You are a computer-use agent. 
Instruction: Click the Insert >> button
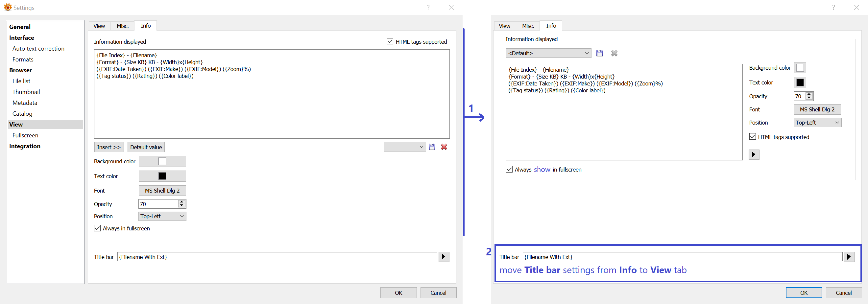point(109,147)
